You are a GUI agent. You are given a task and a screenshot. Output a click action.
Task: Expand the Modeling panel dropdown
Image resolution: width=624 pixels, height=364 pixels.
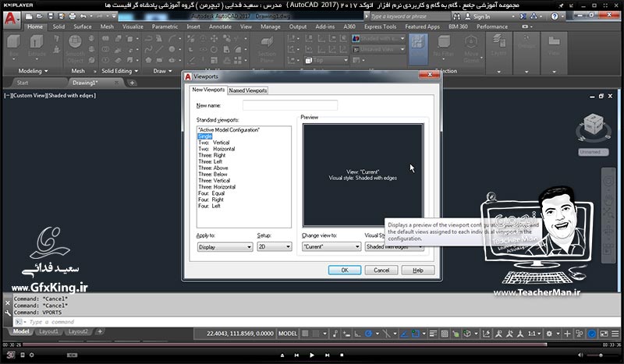pyautogui.click(x=33, y=71)
